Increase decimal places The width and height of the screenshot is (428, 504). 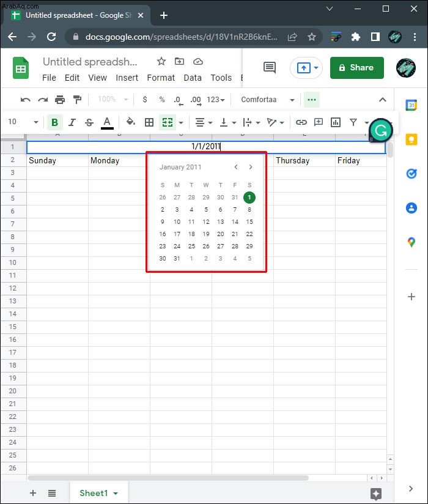click(196, 100)
